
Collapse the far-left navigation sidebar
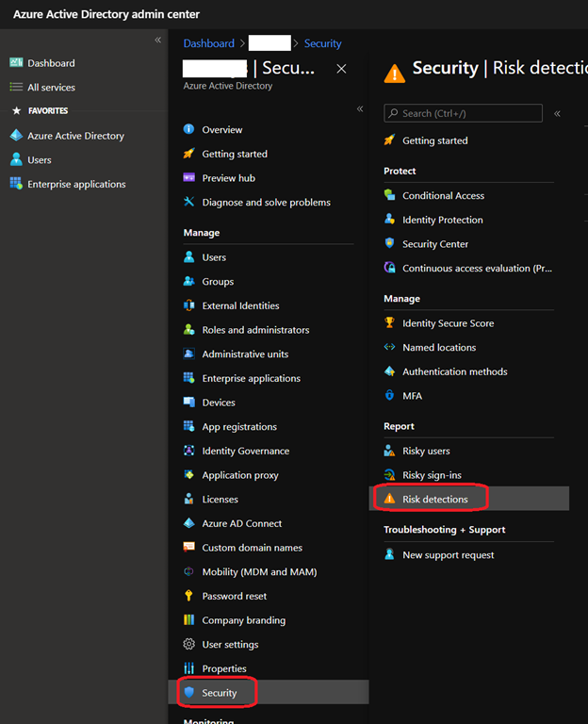click(x=157, y=40)
